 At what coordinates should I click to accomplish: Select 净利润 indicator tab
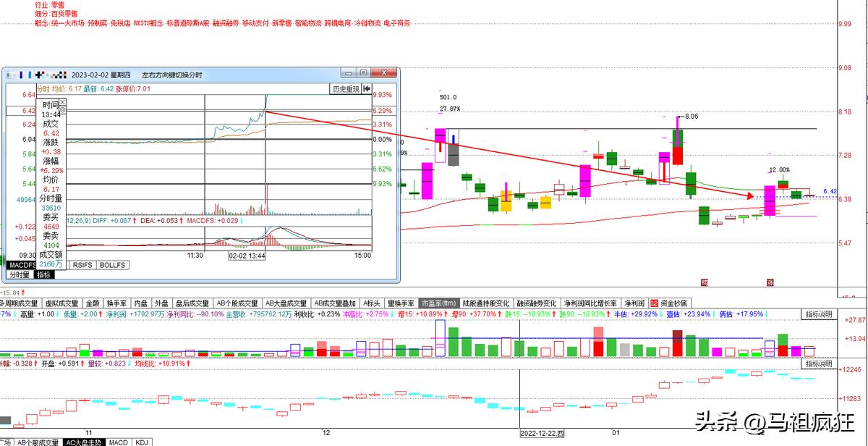(x=634, y=303)
